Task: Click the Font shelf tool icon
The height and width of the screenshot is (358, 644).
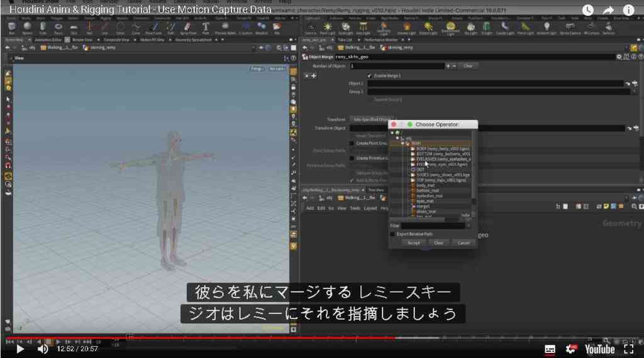Action: (x=206, y=28)
